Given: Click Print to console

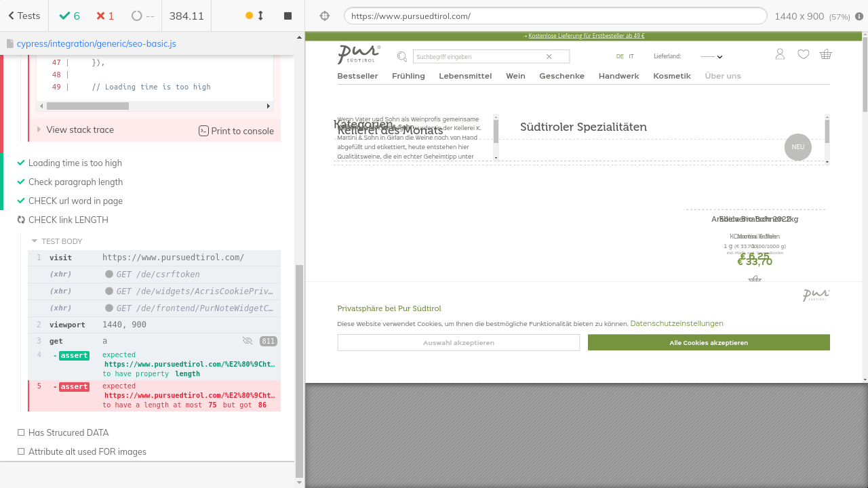Looking at the screenshot, I should (236, 131).
